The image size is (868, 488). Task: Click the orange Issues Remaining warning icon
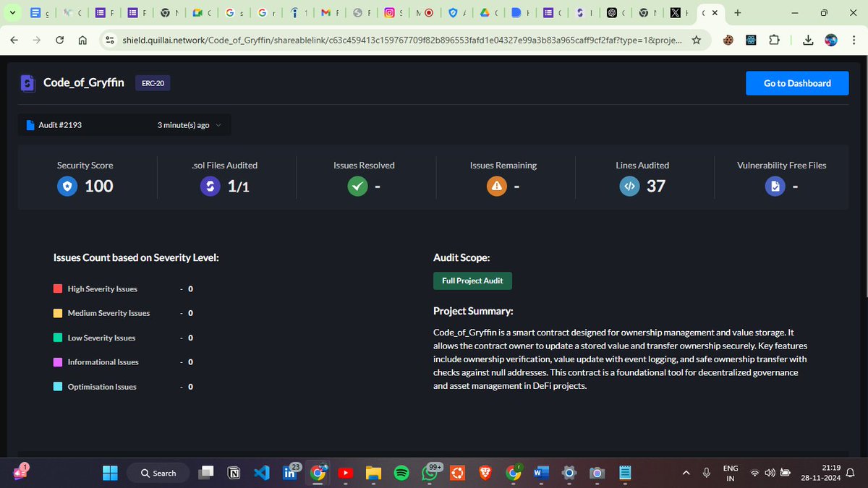pyautogui.click(x=496, y=187)
